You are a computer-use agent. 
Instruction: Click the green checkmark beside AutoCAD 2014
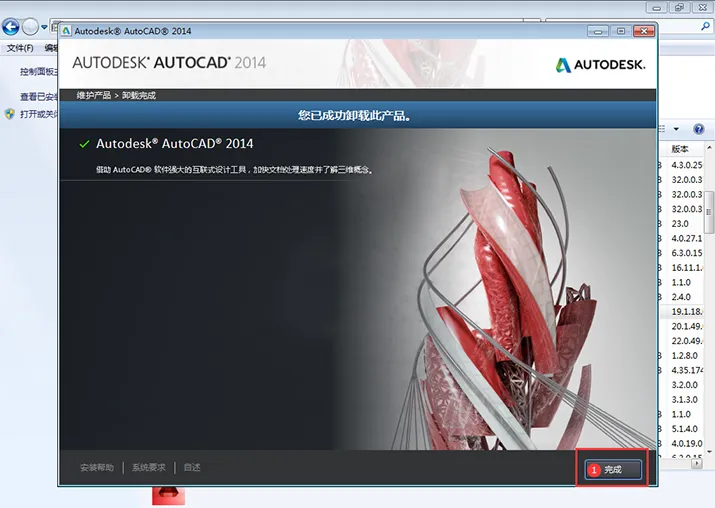click(84, 144)
